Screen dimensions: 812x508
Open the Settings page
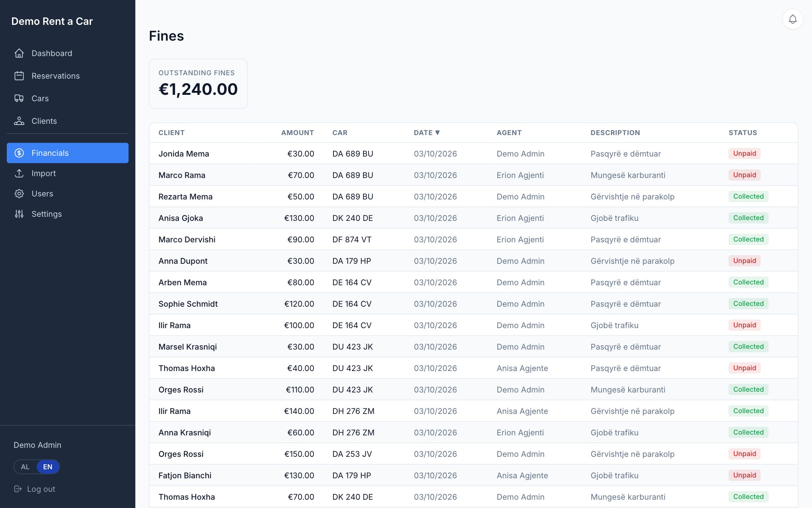68,214
